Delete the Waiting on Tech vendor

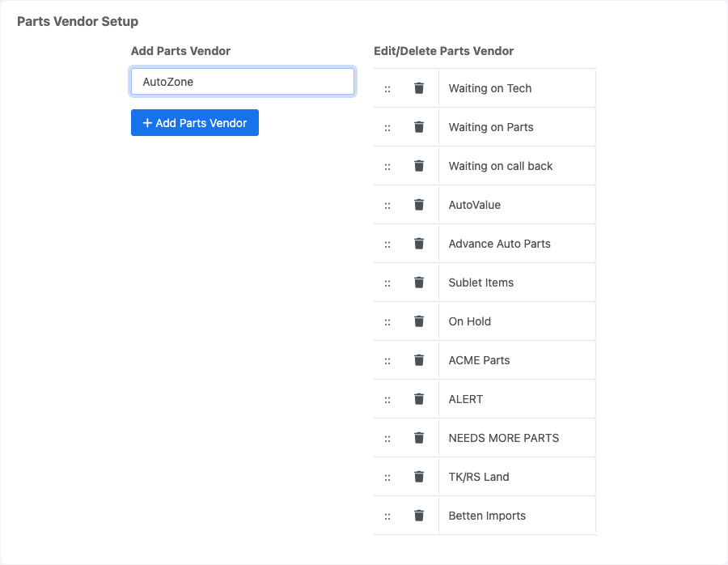click(x=419, y=87)
